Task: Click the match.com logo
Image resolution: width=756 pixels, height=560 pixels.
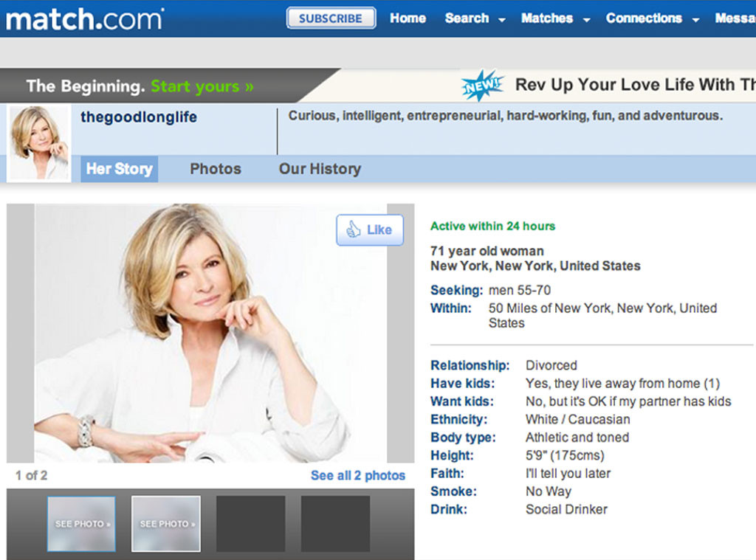Action: pos(83,18)
